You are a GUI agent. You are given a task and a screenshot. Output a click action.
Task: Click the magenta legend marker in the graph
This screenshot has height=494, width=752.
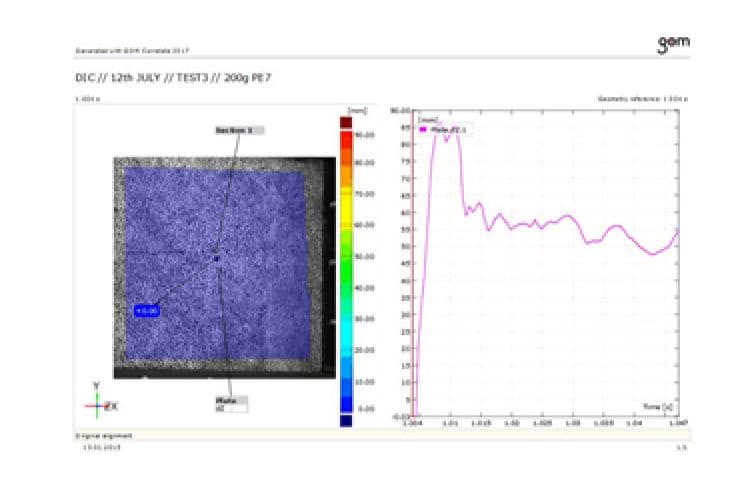coord(424,129)
